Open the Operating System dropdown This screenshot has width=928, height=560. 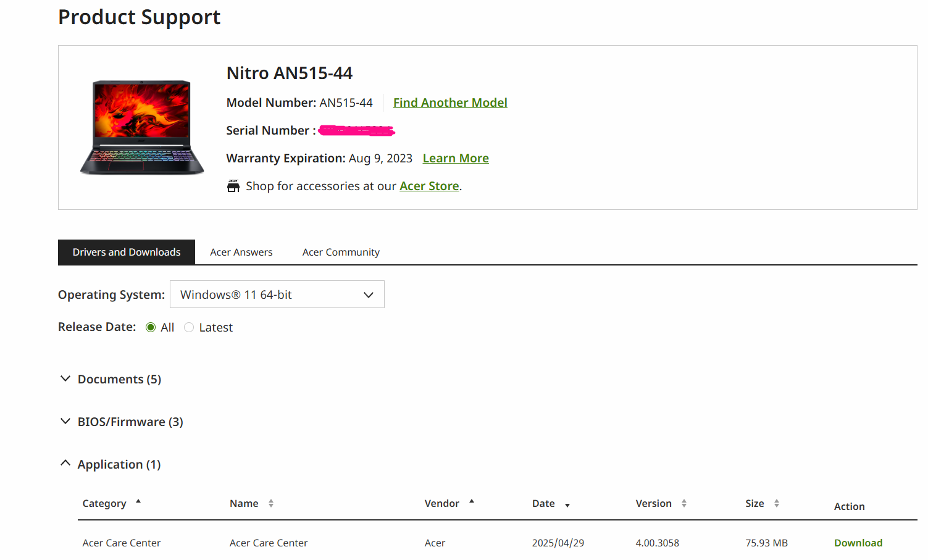point(277,295)
